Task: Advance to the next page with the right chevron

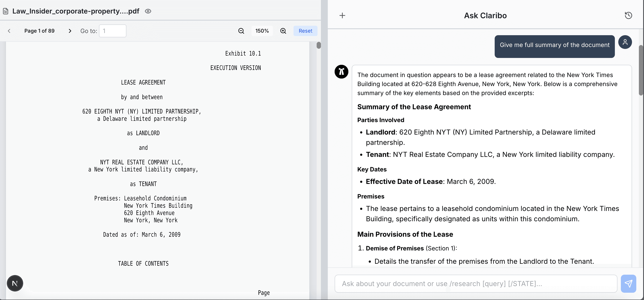Action: (x=70, y=31)
